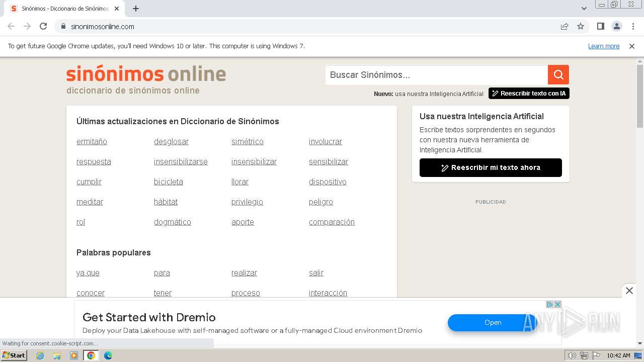Open the popular word ya que

pyautogui.click(x=88, y=273)
